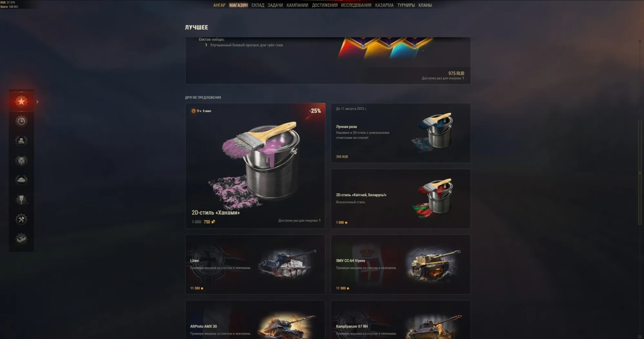Open the 2D-стиль «Ханами» discounted offer
644x339 pixels.
point(255,166)
